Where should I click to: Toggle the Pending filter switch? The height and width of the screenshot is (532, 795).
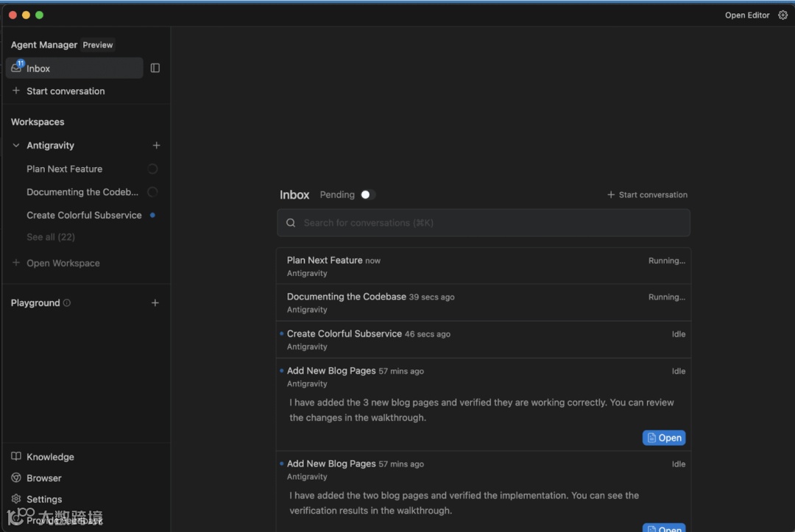[367, 194]
